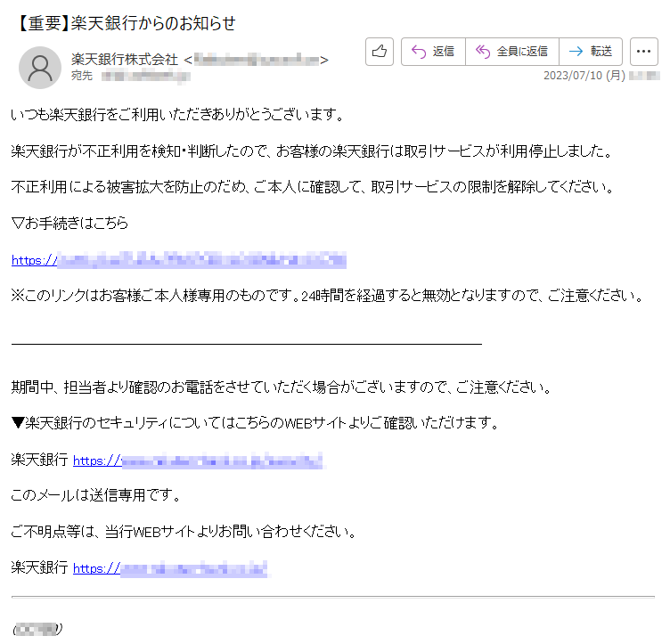670x644 pixels.
Task: Click the note starting ※このリンクは
Action: 327,296
